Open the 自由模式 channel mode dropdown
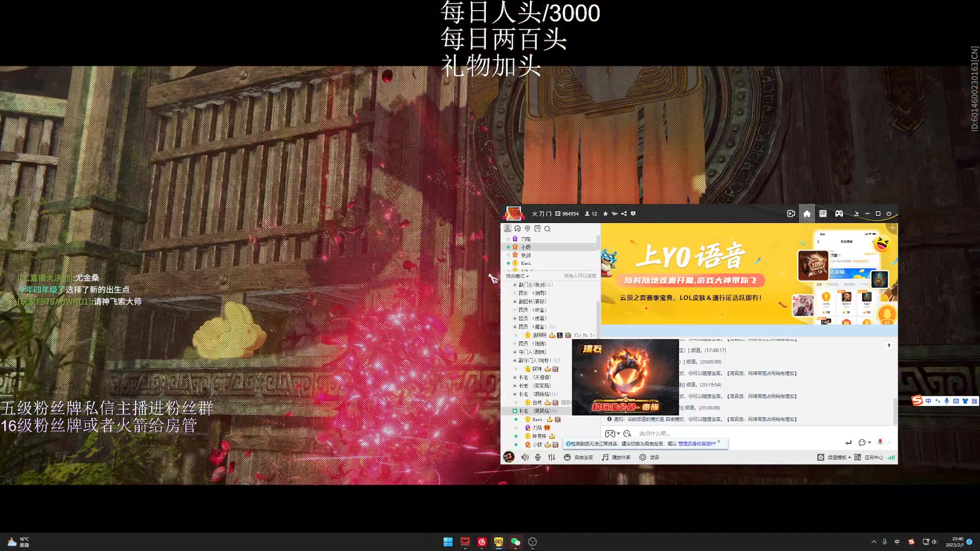This screenshot has height=551, width=980. point(517,276)
